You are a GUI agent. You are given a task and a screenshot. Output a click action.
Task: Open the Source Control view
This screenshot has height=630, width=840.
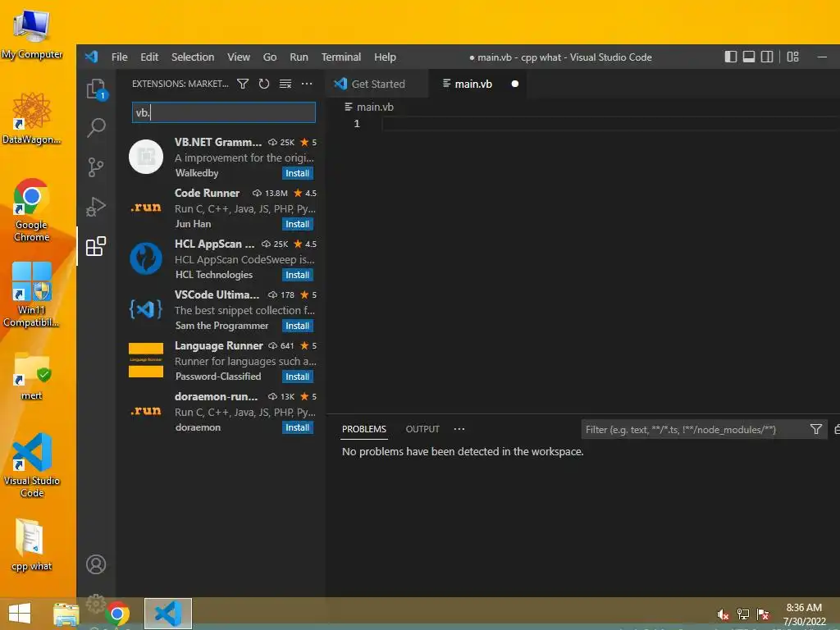pos(96,167)
